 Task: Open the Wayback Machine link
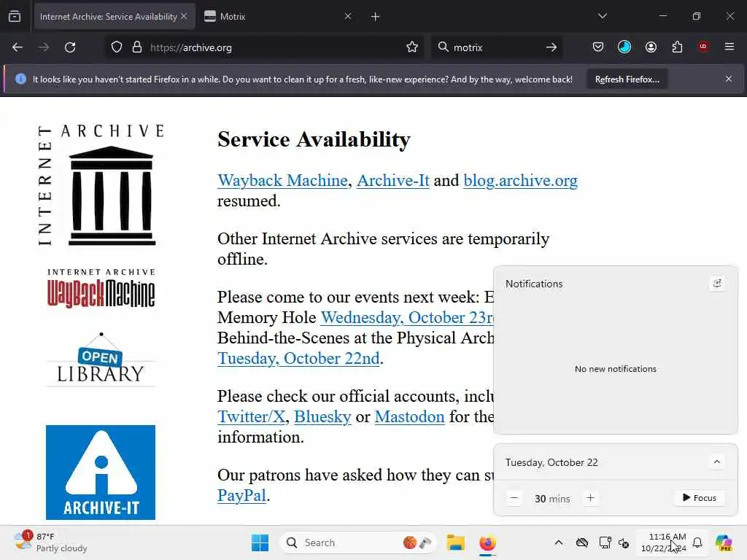pyautogui.click(x=282, y=181)
